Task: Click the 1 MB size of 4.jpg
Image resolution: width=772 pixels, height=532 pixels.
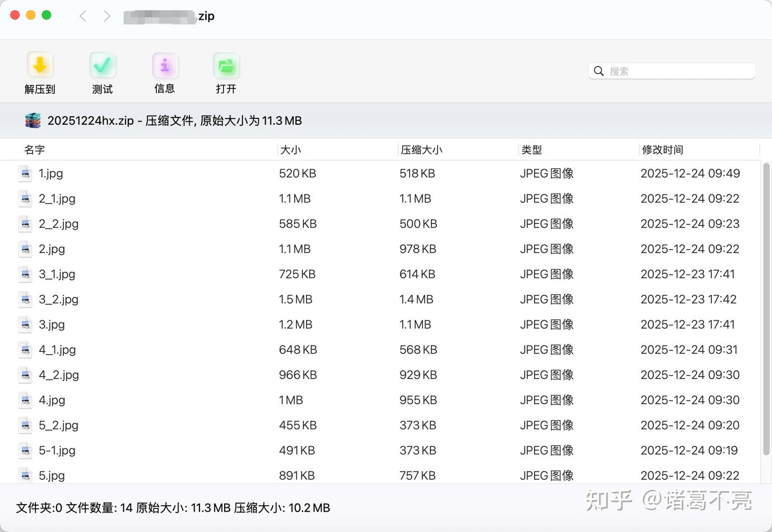Action: [x=291, y=400]
